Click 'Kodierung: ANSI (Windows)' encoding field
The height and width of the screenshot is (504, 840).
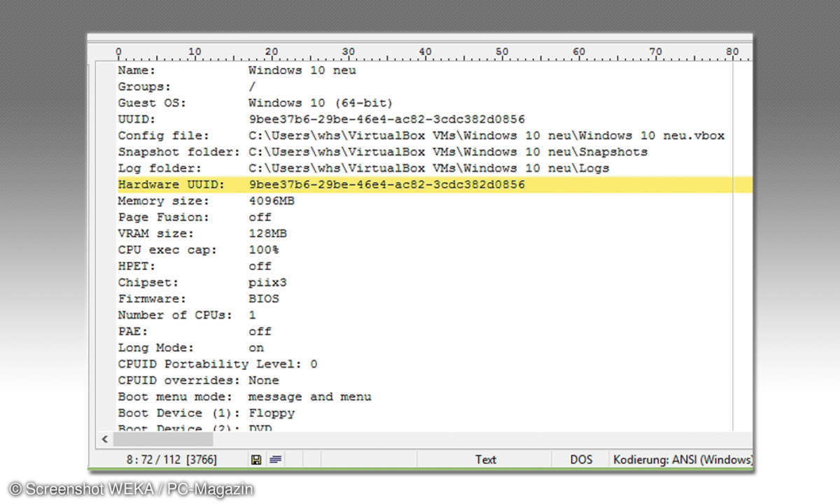tap(682, 460)
